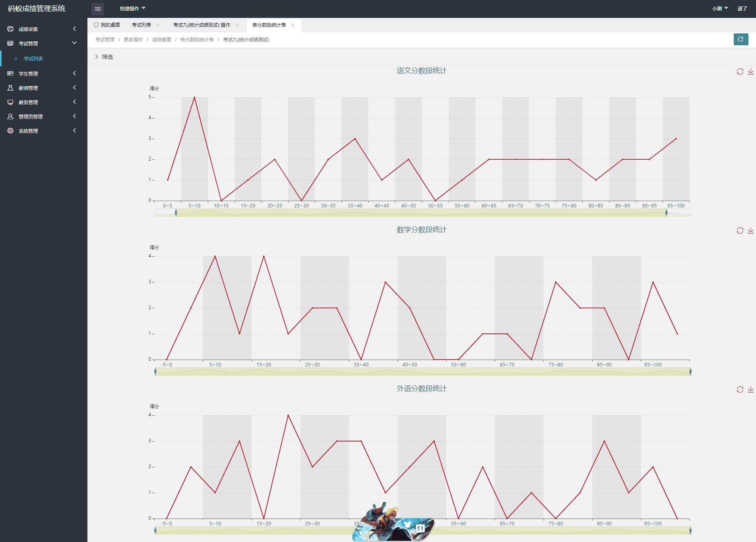Click left zoom handle of 数学 chart
756x542 pixels.
tap(155, 372)
